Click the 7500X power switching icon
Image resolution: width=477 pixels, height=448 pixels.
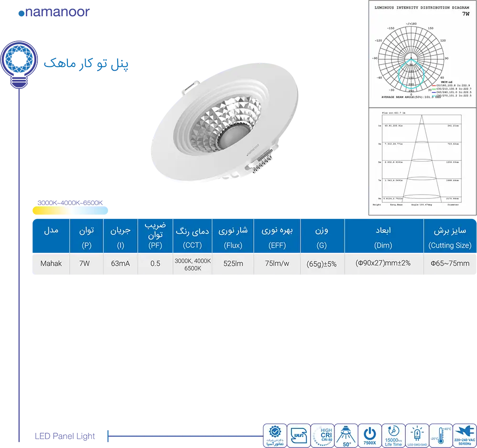[x=369, y=435]
